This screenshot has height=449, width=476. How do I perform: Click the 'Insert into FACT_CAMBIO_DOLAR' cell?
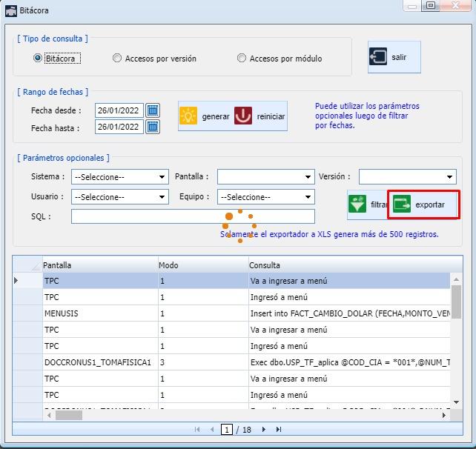349,313
